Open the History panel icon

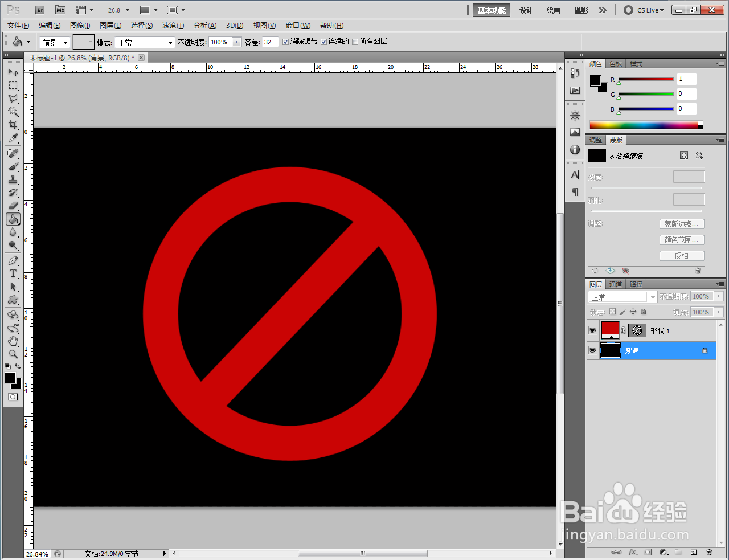575,73
